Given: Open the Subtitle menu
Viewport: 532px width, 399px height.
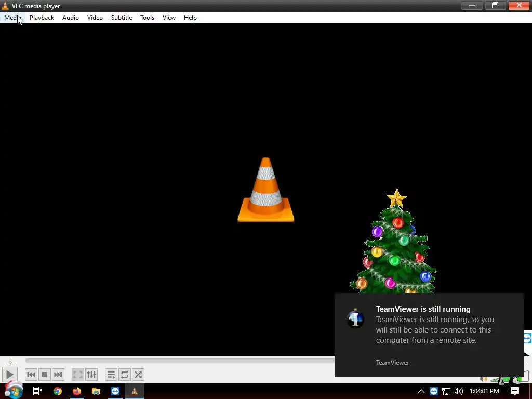Looking at the screenshot, I should click(122, 18).
